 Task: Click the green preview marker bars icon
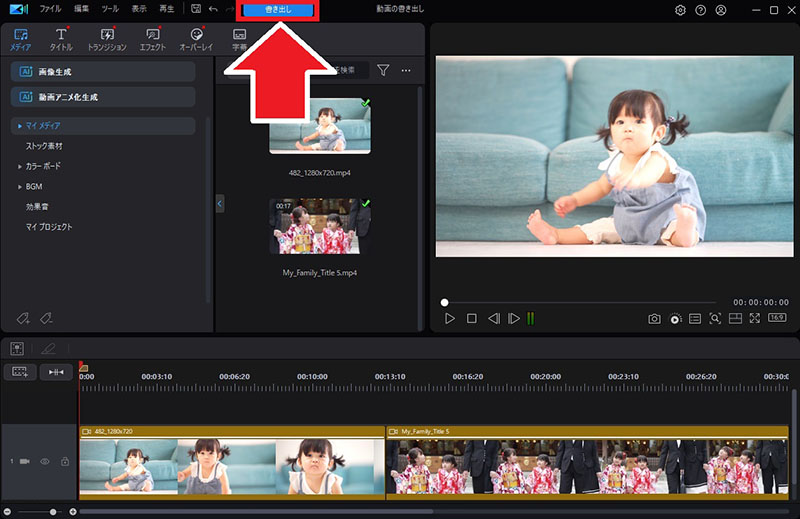531,318
